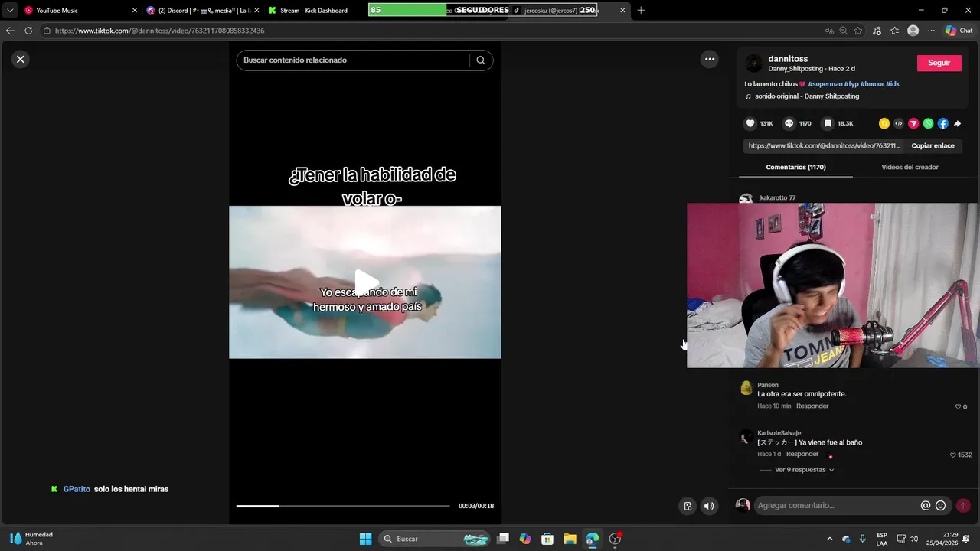The image size is (980, 551).
Task: Copy the video link with Copiar enlace
Action: coord(933,145)
